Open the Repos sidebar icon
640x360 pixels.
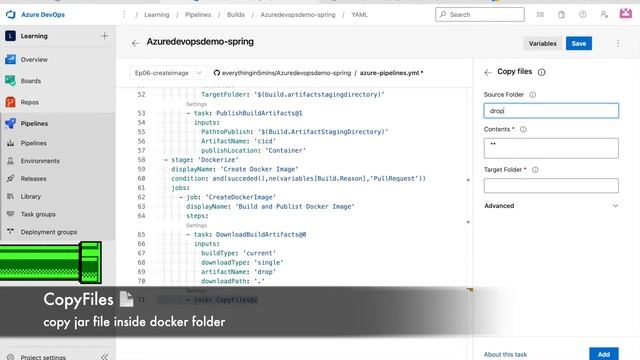click(11, 102)
